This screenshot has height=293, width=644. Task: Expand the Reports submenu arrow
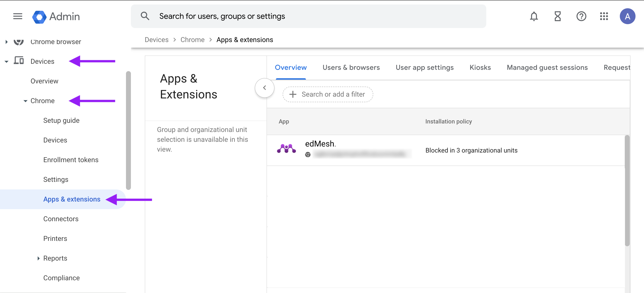(x=38, y=258)
